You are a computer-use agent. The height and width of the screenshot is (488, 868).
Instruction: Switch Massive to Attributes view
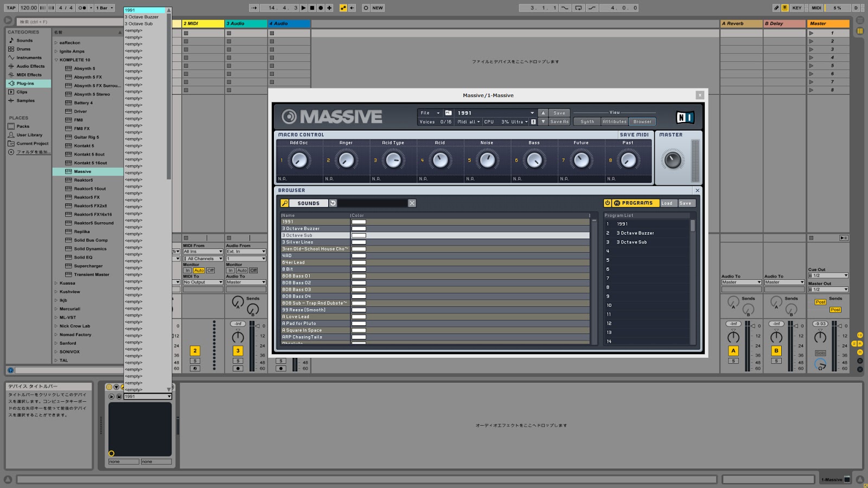click(615, 122)
